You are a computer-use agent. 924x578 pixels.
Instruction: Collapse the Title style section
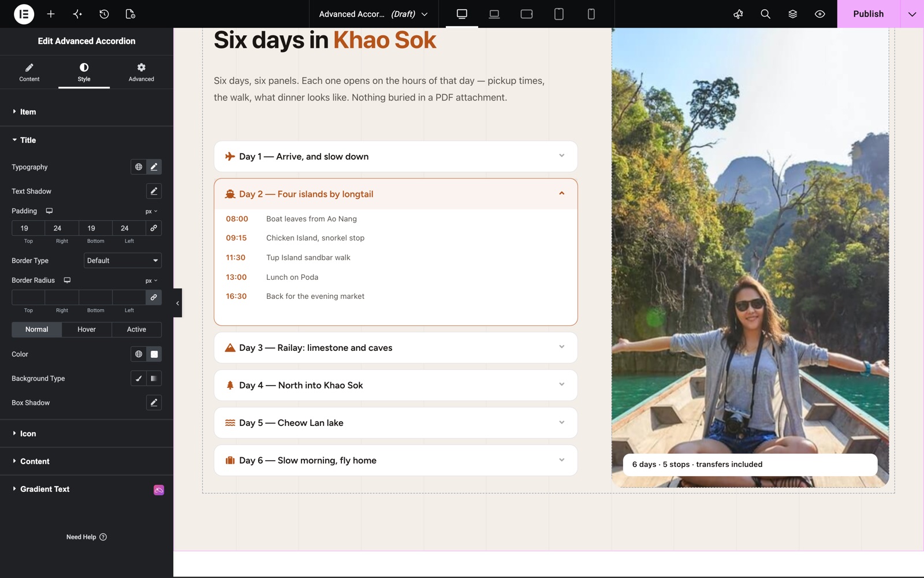tap(87, 140)
